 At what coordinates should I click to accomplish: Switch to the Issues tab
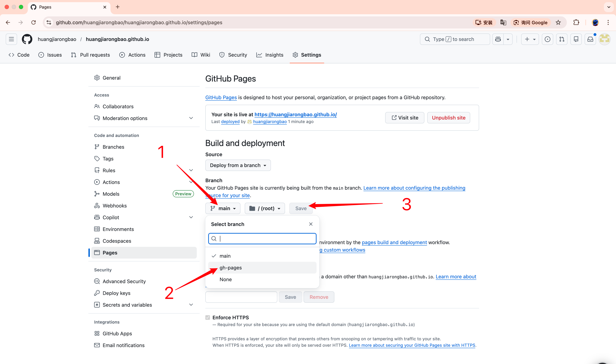coord(50,55)
